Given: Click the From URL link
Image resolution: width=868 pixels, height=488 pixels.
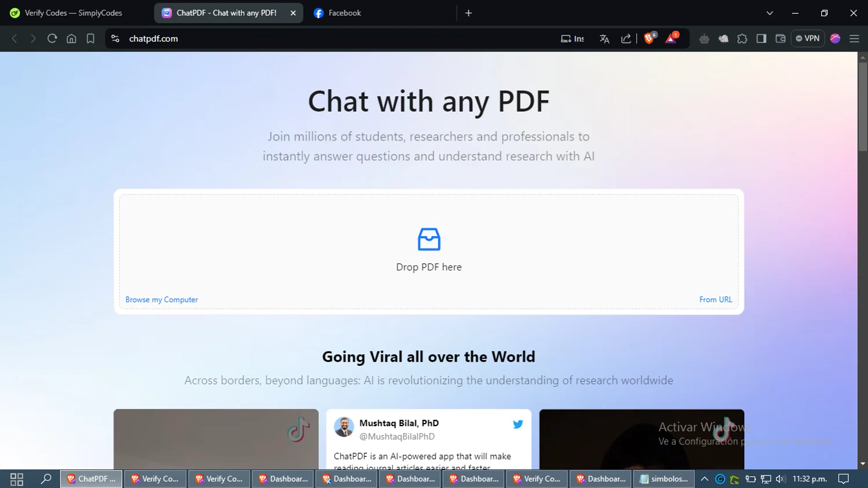Looking at the screenshot, I should click(x=716, y=299).
